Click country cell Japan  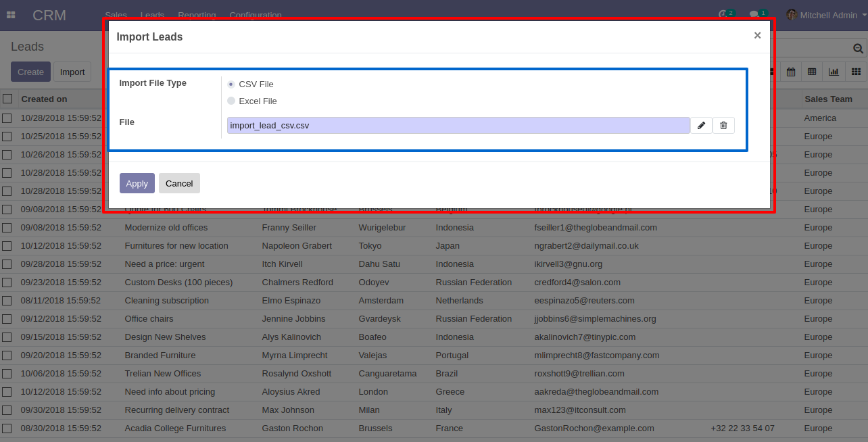click(448, 246)
